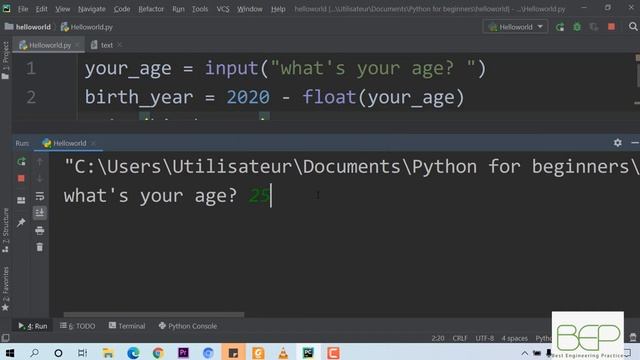The width and height of the screenshot is (640, 360).
Task: Click the toolbar Rerun Helloworld icon
Action: 560,27
